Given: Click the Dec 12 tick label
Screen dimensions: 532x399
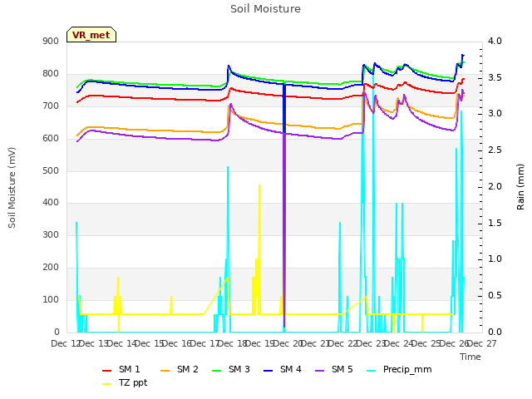Looking at the screenshot, I should pos(66,343).
